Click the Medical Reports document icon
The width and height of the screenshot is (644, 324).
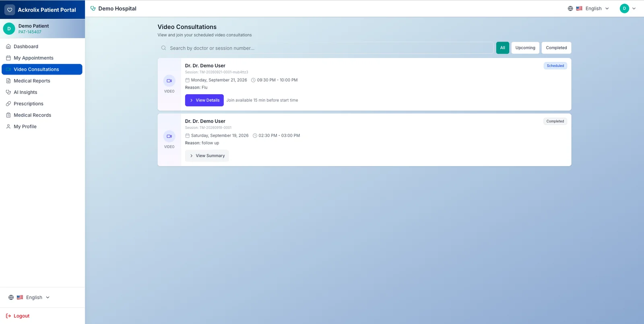(x=8, y=81)
